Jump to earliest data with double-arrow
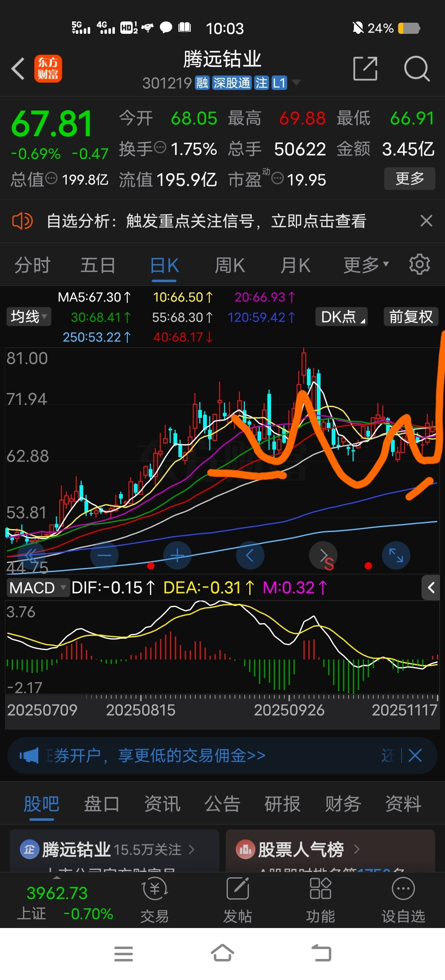The width and height of the screenshot is (445, 980). [31, 555]
